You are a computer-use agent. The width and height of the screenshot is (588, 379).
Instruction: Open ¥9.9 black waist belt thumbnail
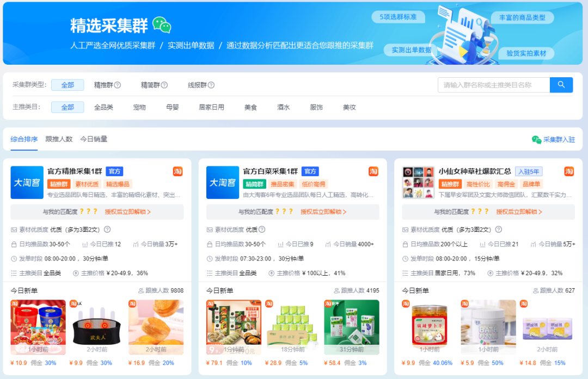[x=97, y=327]
